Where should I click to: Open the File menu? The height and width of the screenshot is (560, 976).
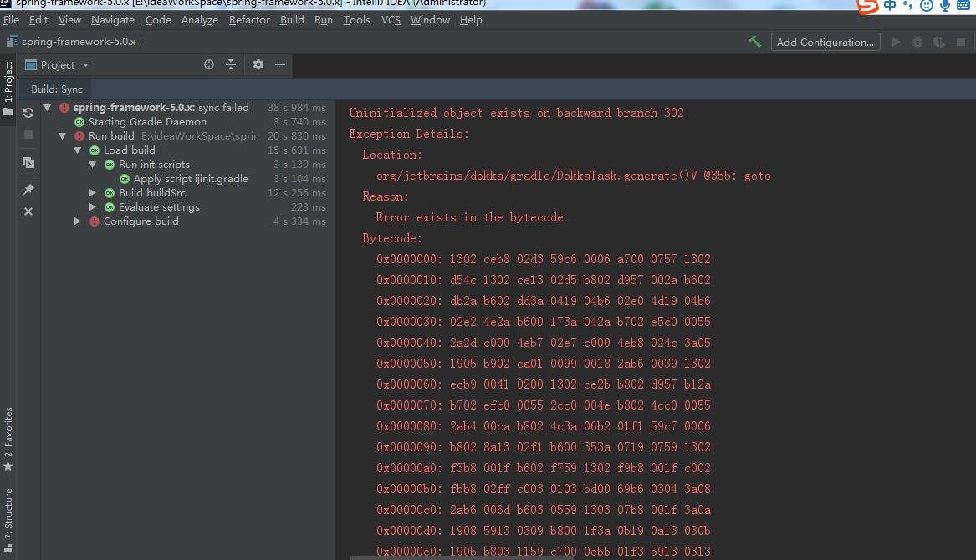pos(11,20)
